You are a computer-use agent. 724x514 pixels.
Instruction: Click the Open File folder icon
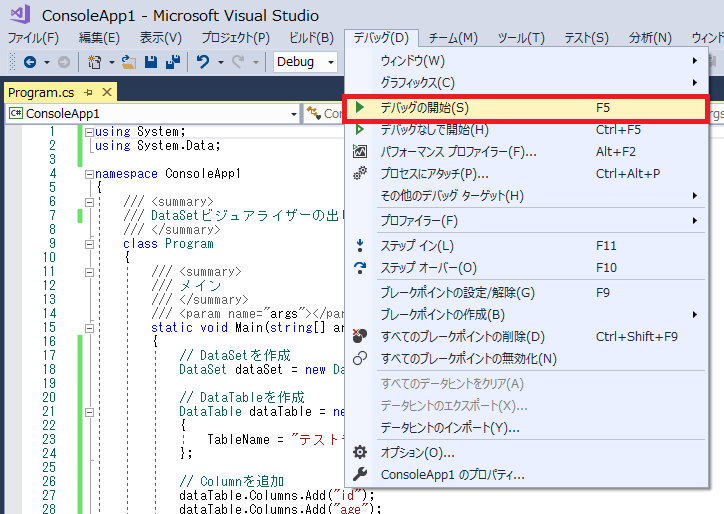(x=129, y=62)
